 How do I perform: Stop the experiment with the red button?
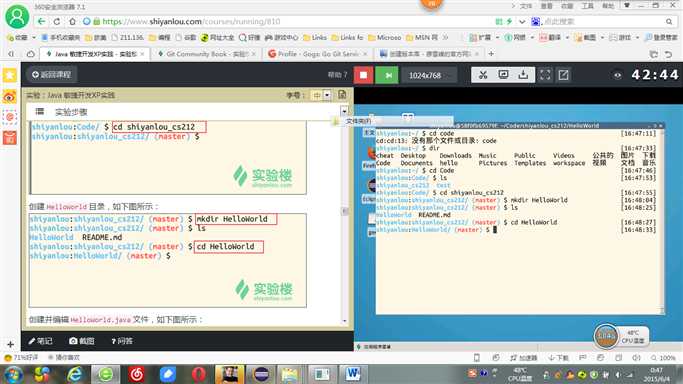[x=363, y=75]
